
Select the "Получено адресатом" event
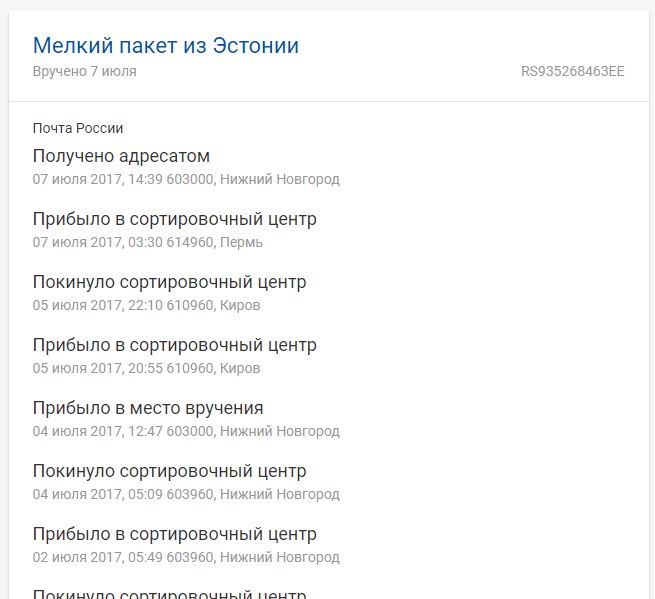(x=121, y=156)
